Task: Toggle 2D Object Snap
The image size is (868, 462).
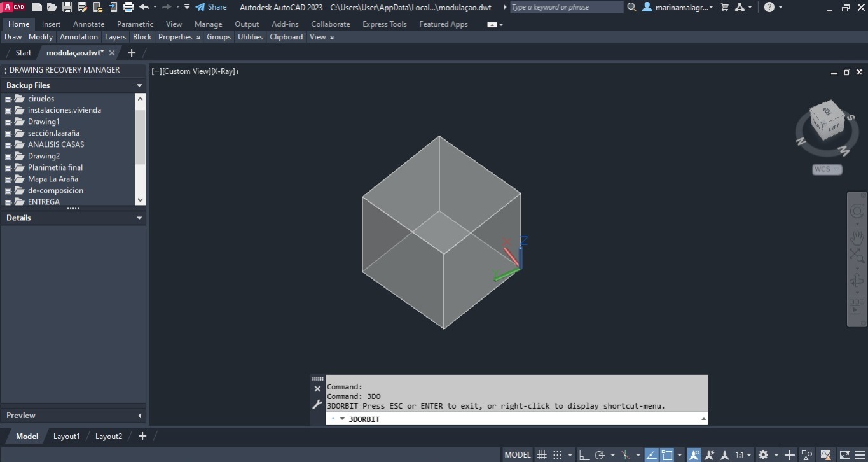Action: pos(666,455)
